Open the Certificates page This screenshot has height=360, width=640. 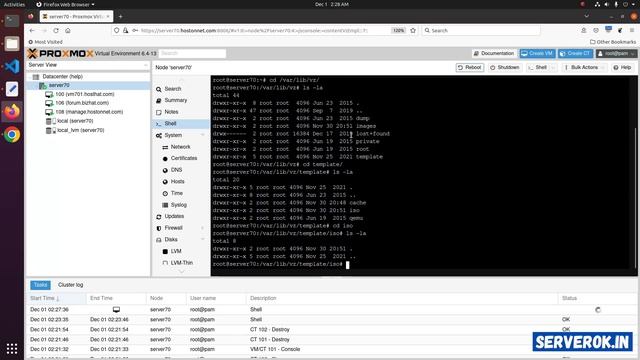[184, 158]
